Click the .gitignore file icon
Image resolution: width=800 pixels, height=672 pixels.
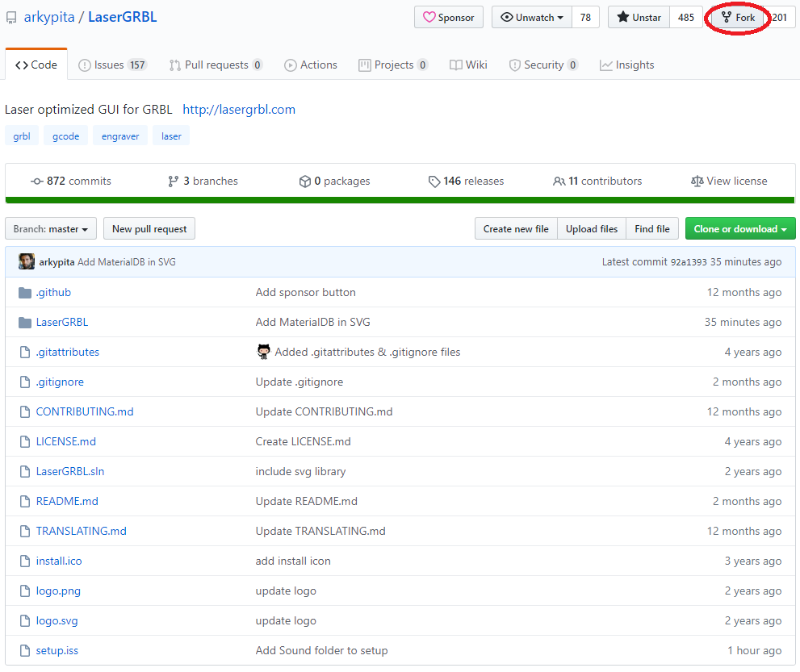tap(25, 382)
